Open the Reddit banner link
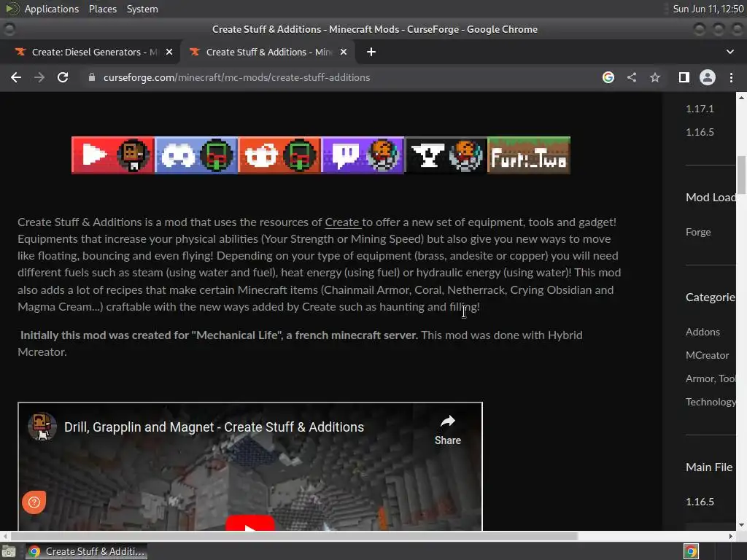Image resolution: width=747 pixels, height=560 pixels. coord(279,155)
